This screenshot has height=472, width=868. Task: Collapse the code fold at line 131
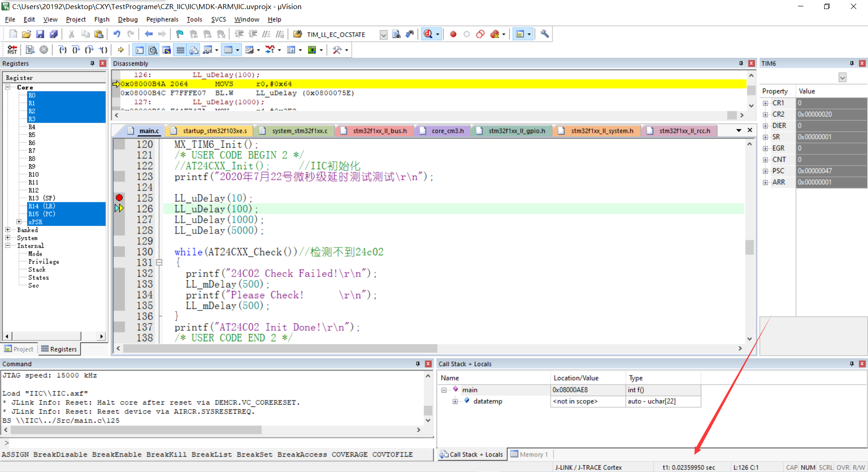coord(159,262)
